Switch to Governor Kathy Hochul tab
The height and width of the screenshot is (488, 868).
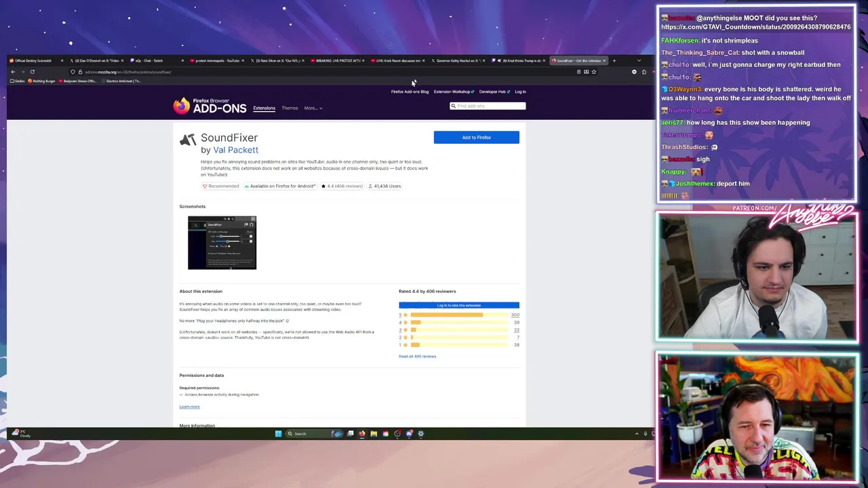(x=458, y=61)
